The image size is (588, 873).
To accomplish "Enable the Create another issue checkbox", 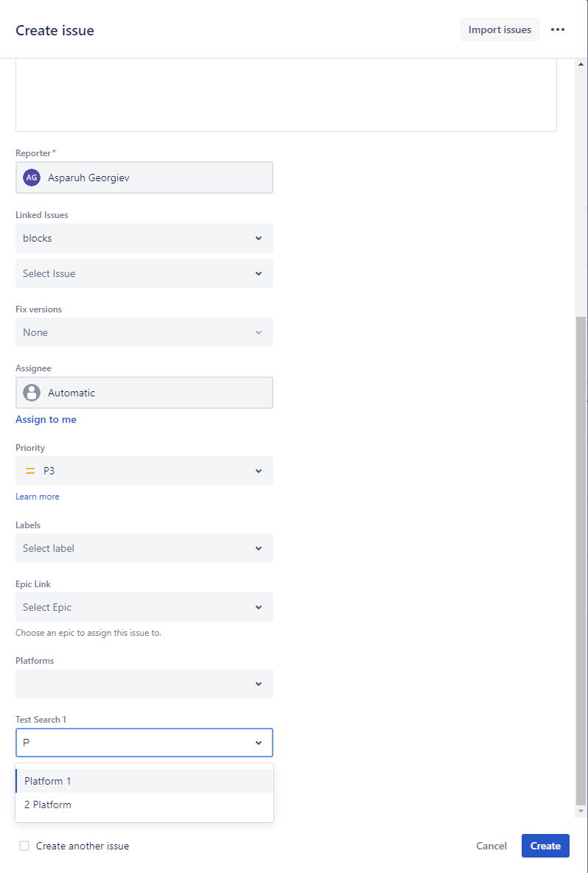I will (x=24, y=846).
